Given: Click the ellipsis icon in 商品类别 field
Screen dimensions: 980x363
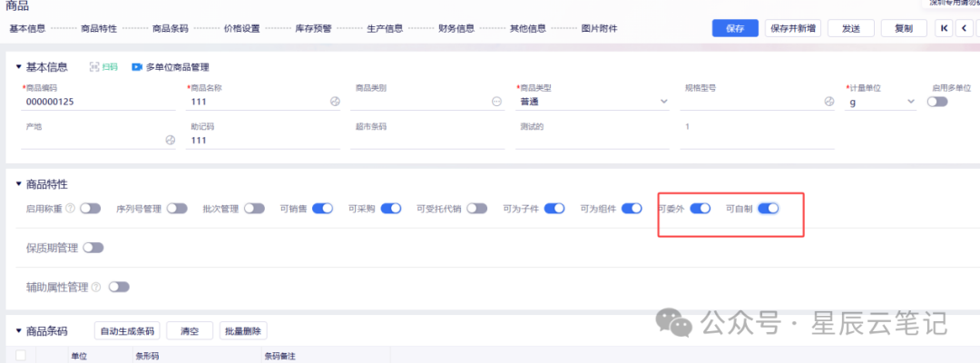Looking at the screenshot, I should [x=497, y=102].
